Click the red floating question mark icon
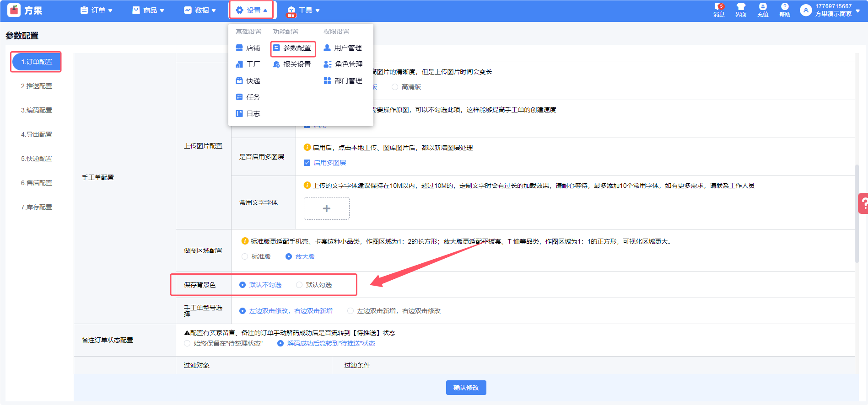Image resolution: width=868 pixels, height=405 pixels. [x=863, y=203]
